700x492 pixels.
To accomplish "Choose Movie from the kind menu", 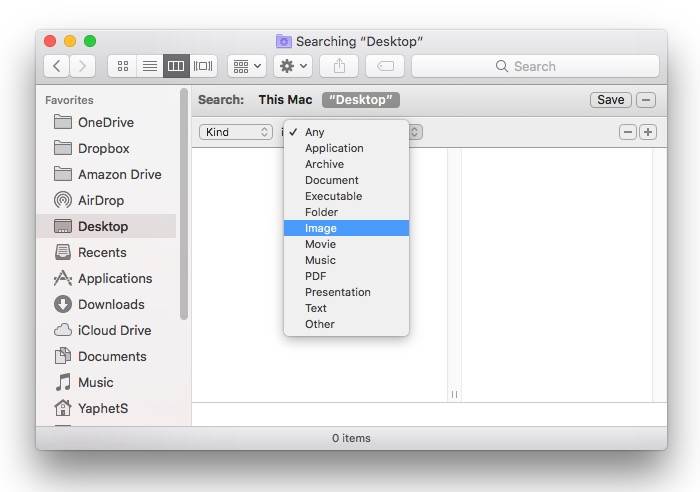I will (346, 244).
